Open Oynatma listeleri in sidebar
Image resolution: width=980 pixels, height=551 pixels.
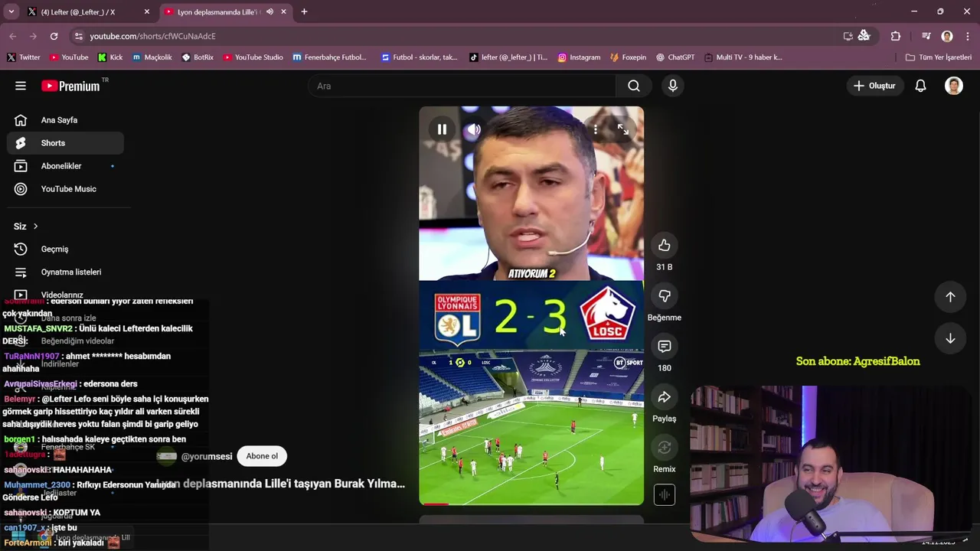65,272
